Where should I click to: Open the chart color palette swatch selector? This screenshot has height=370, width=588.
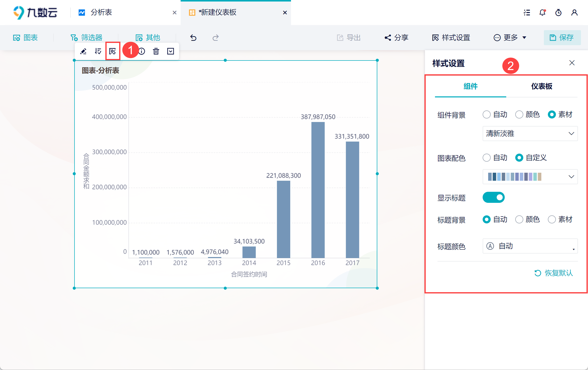click(530, 177)
